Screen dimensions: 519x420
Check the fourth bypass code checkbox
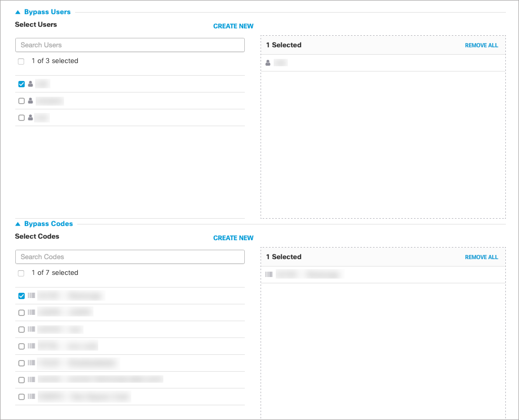tap(22, 346)
